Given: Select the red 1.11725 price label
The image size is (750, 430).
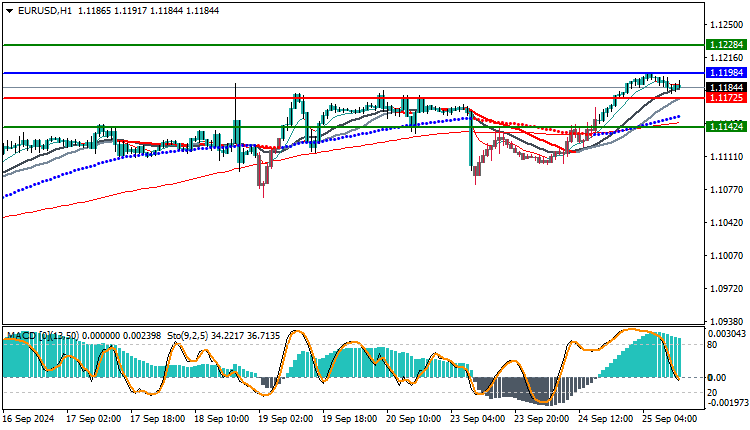Looking at the screenshot, I should pos(727,98).
